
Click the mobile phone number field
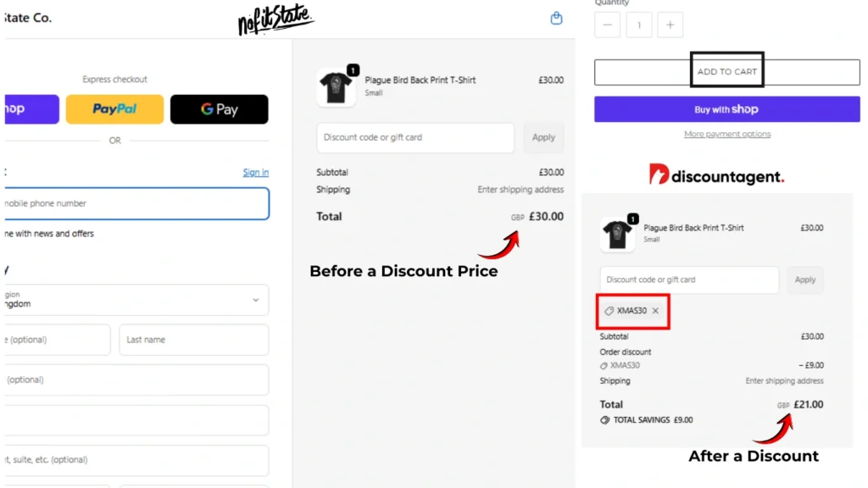(136, 203)
